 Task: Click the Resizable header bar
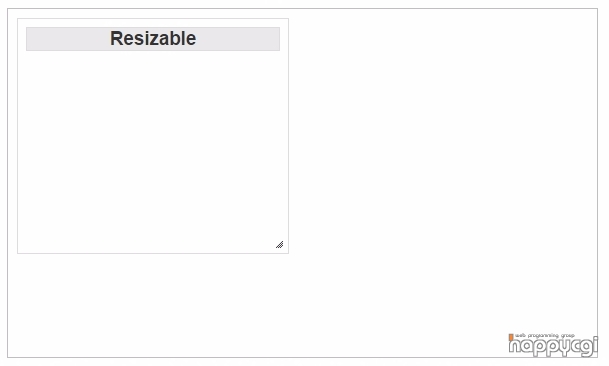pos(153,39)
